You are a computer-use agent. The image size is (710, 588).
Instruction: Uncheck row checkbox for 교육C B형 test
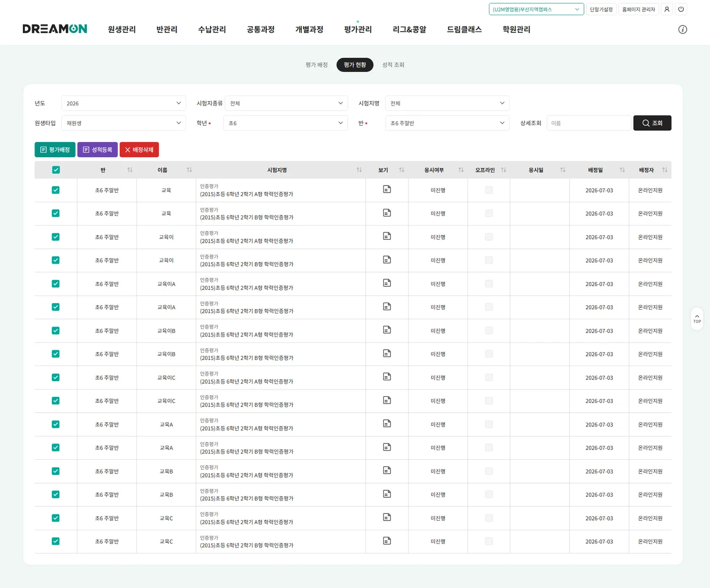click(56, 541)
